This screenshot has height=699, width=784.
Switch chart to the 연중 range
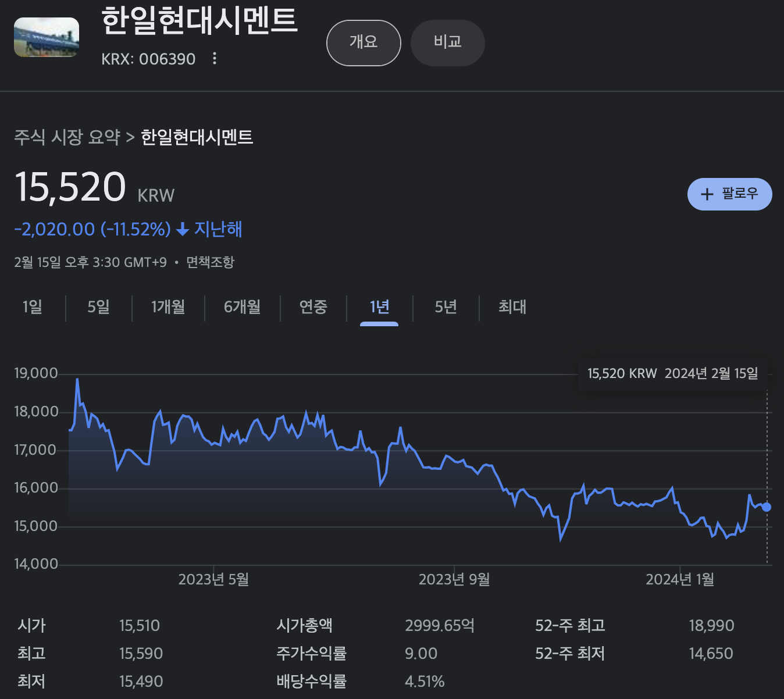pyautogui.click(x=313, y=306)
